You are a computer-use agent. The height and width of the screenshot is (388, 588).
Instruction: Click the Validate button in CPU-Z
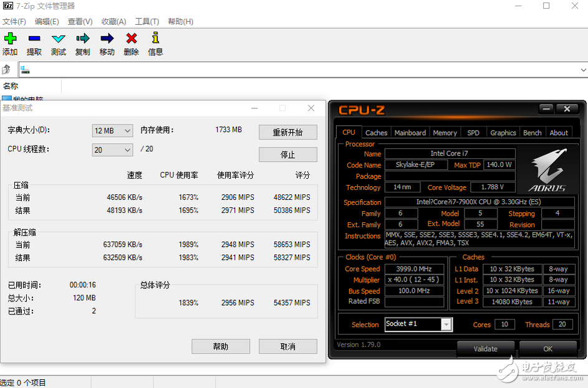coord(485,349)
